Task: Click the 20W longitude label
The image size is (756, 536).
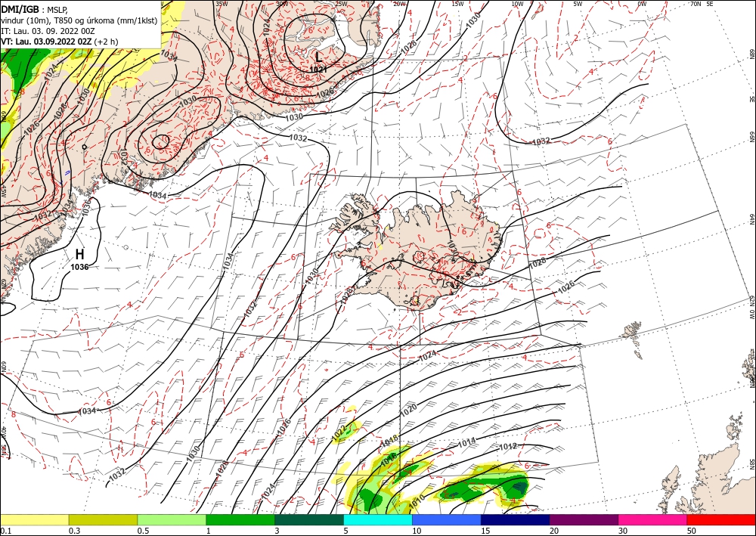Action: 399,4
